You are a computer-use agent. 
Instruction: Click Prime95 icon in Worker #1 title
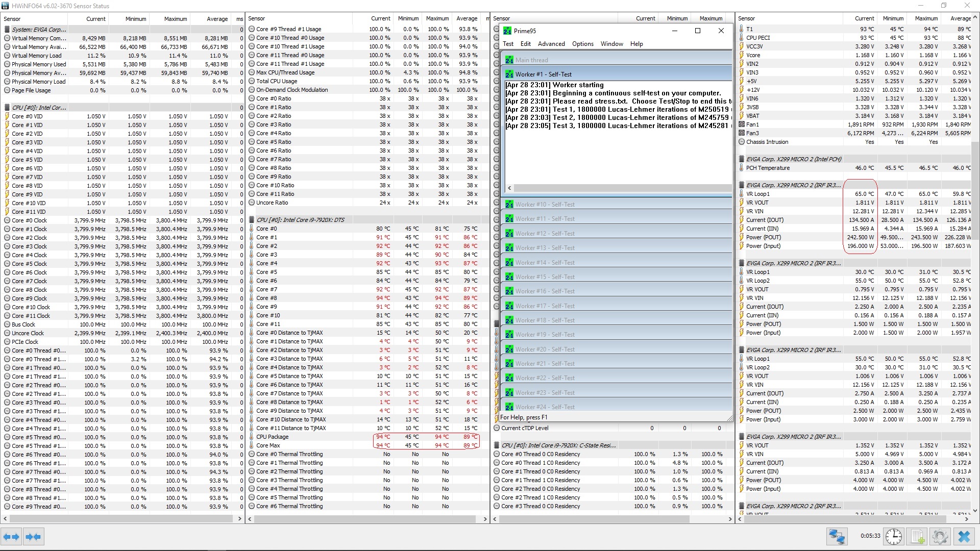coord(509,74)
